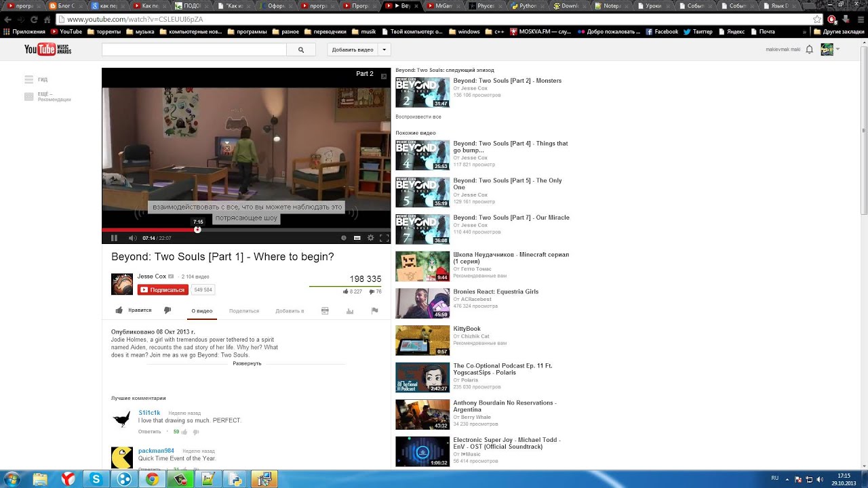868x488 pixels.
Task: Enter fullscreen with the player's fullscreen icon
Action: [x=384, y=238]
